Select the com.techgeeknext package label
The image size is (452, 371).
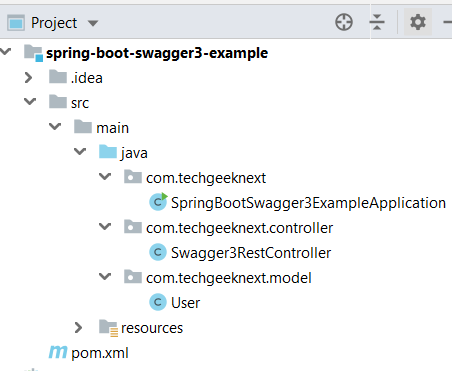(x=206, y=178)
